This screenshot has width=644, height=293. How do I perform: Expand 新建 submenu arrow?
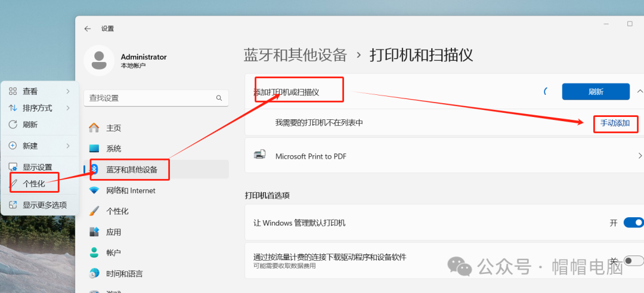(x=68, y=146)
